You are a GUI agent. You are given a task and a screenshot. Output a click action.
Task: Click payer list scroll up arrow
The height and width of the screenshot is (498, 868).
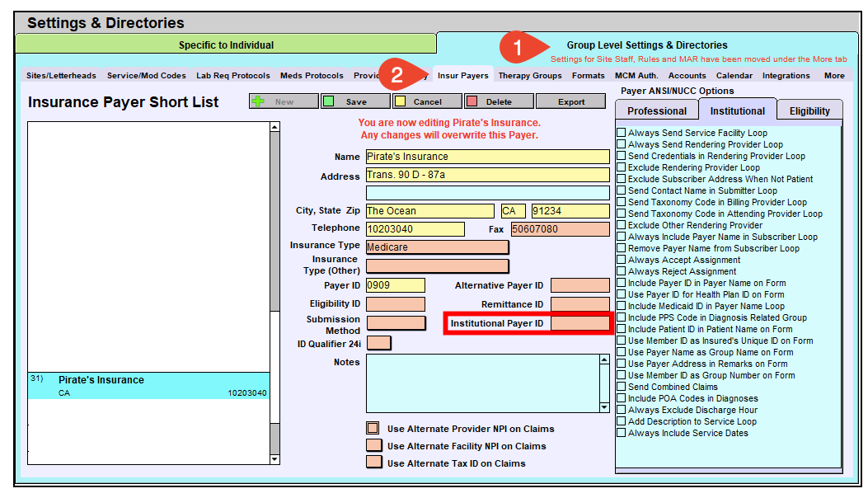point(274,127)
